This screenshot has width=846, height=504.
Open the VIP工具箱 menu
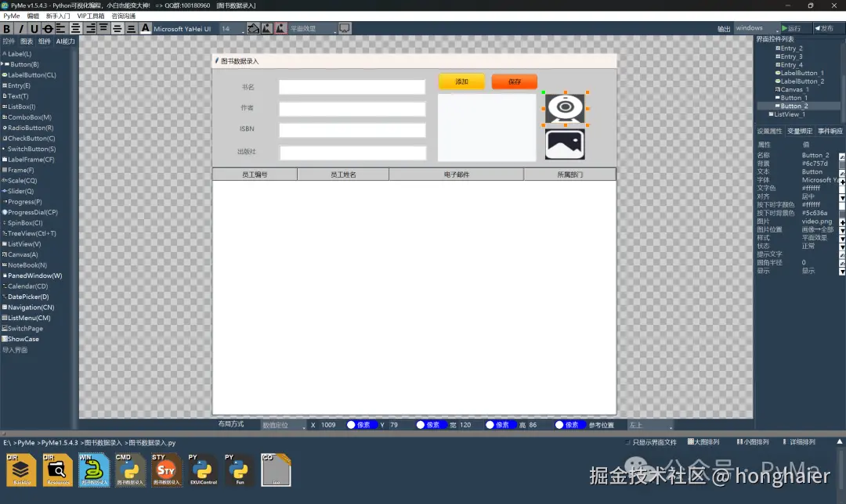coord(91,16)
